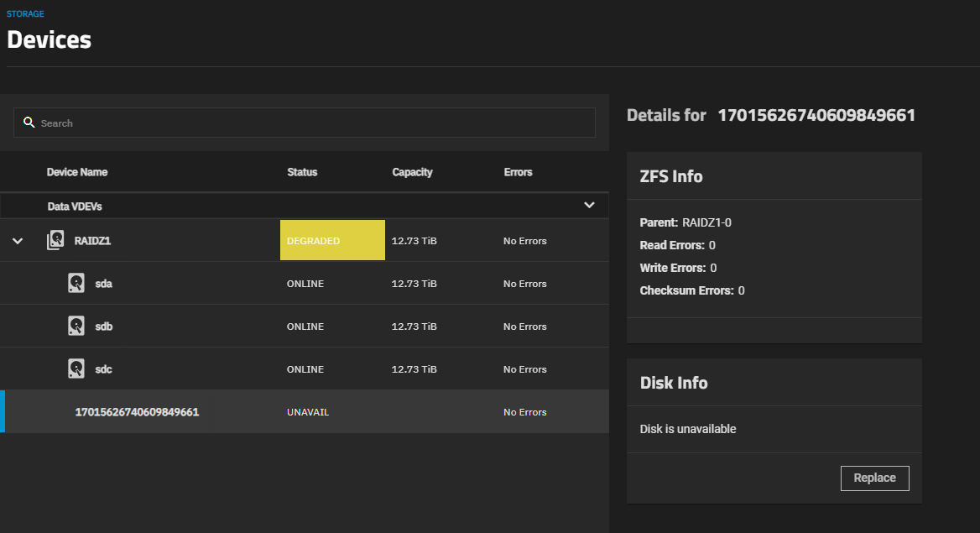Click sda's No Errors cell
This screenshot has height=533, width=980.
click(x=525, y=284)
